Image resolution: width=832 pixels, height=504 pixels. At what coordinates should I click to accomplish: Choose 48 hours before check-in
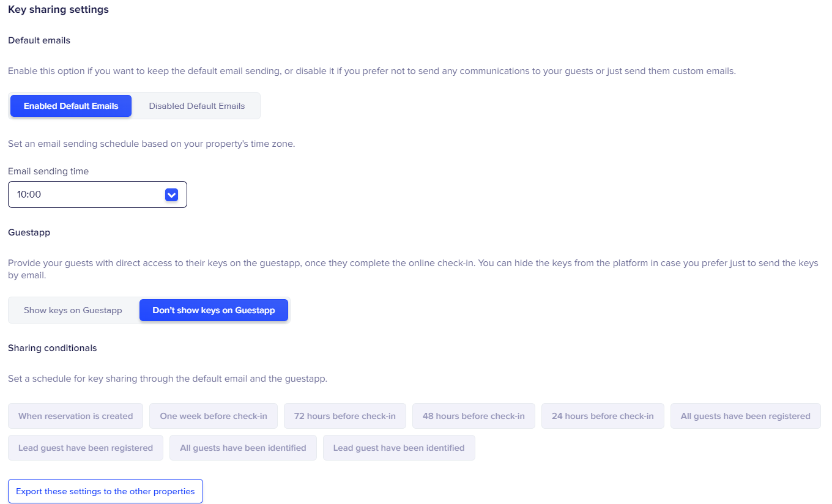474,416
